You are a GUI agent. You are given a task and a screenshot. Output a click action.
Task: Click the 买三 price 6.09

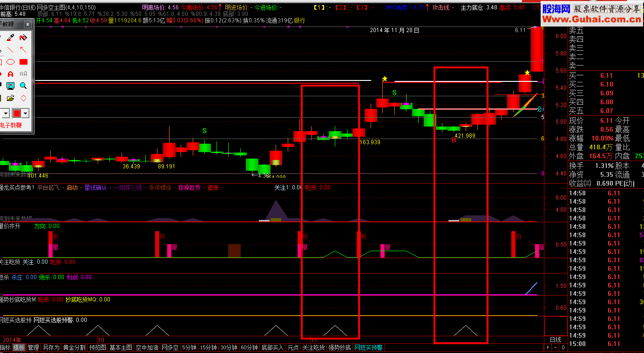[607, 93]
